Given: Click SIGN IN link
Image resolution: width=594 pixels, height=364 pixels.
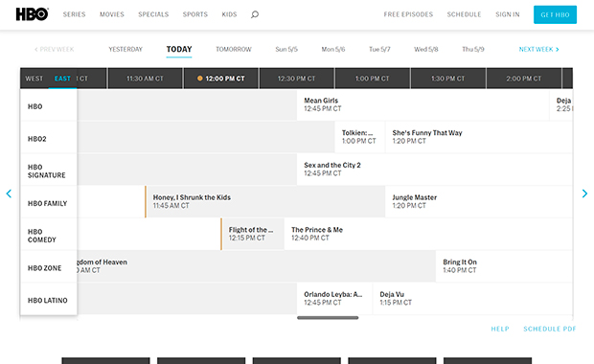Looking at the screenshot, I should coord(508,14).
